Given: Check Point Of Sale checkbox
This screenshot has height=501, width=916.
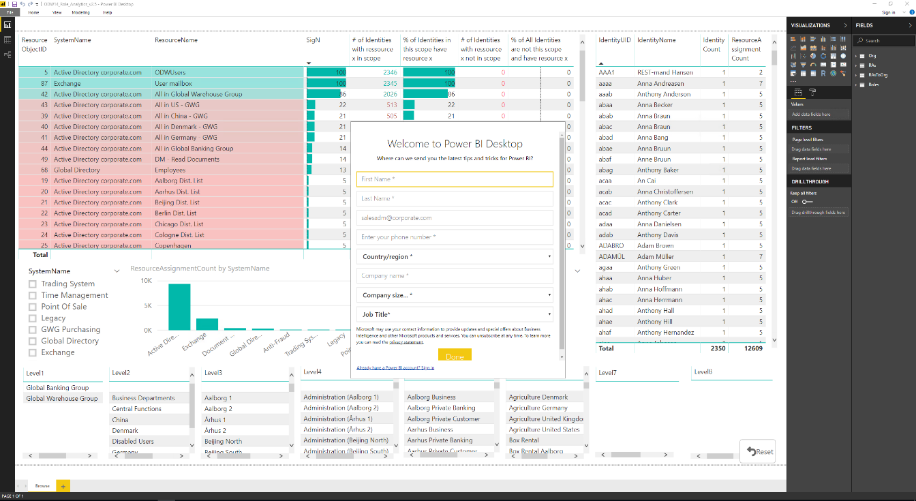Looking at the screenshot, I should (33, 307).
